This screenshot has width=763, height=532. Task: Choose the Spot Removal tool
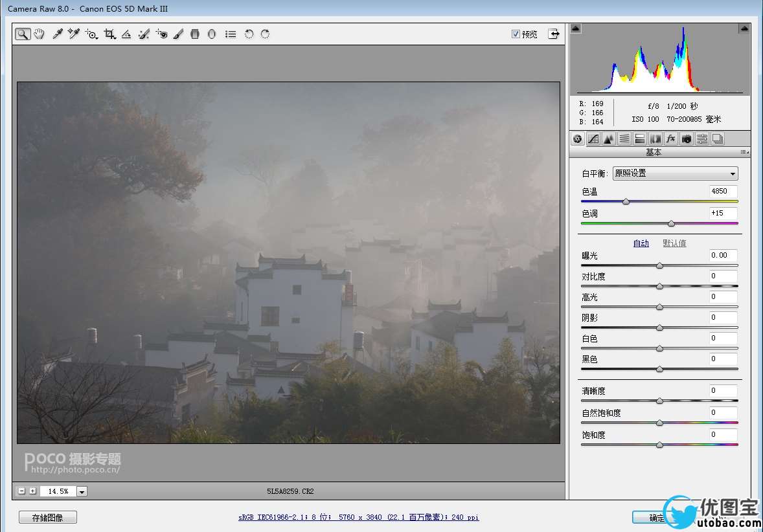coord(144,34)
